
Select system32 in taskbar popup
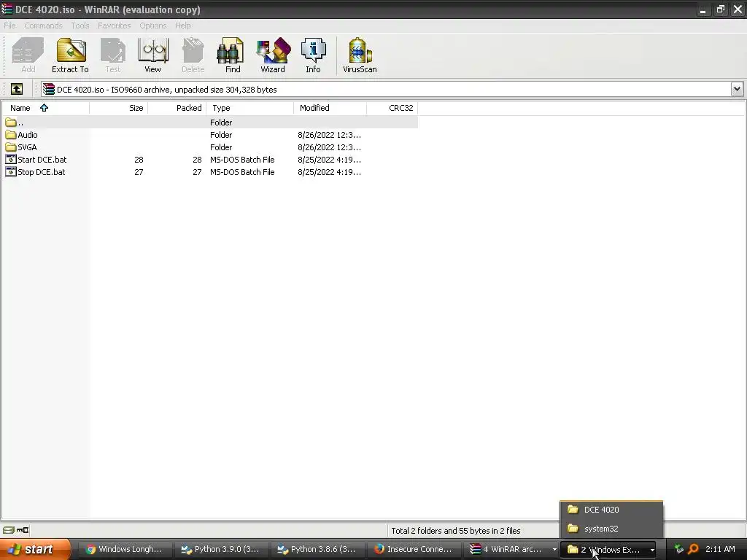click(611, 529)
